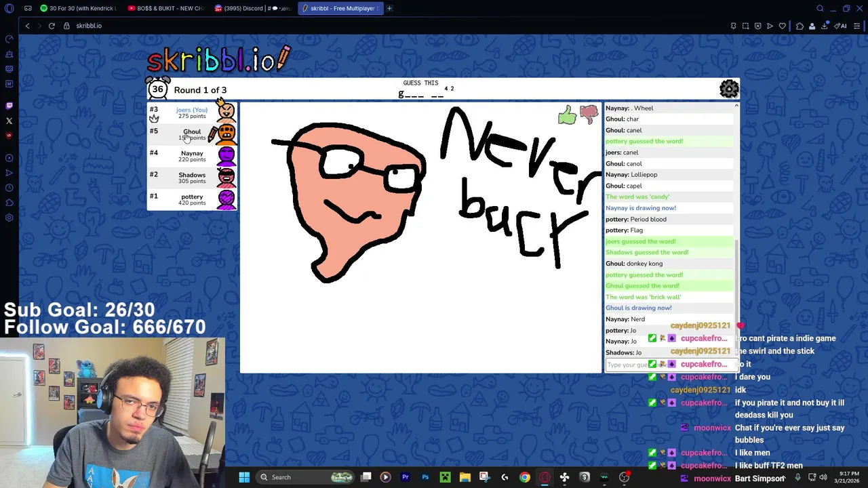Open File Explorer from the taskbar
Screen dimensions: 868x488
[x=465, y=477]
